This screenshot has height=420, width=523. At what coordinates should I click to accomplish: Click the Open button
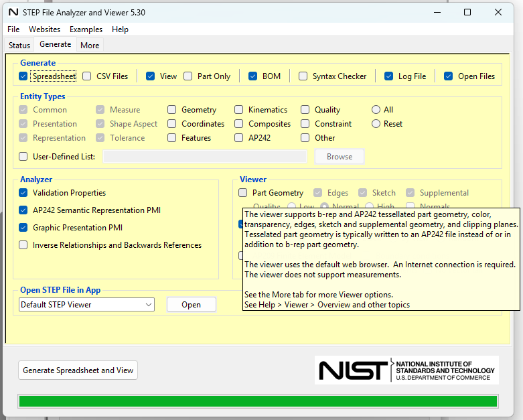(191, 305)
